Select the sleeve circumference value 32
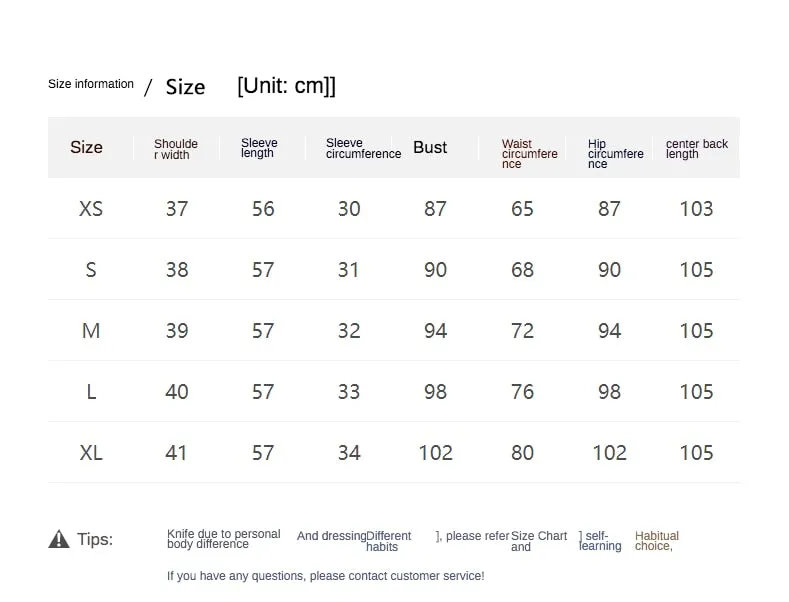 (x=349, y=331)
